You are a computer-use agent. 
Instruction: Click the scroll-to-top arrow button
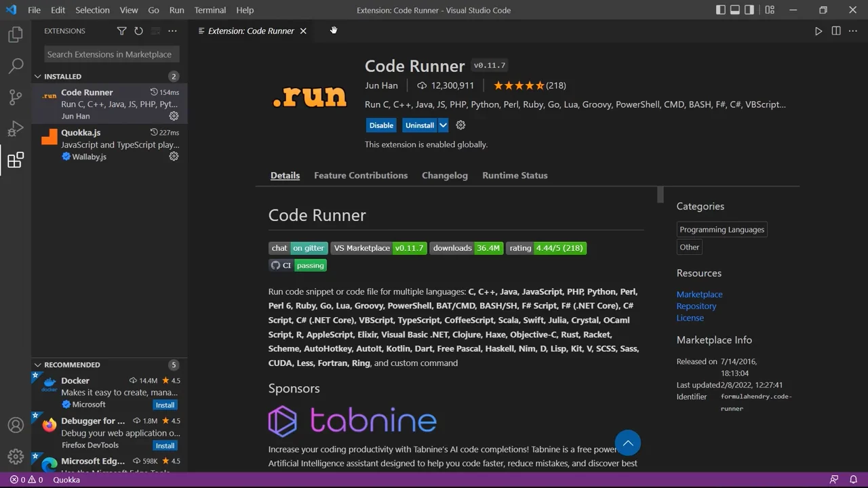(x=628, y=443)
